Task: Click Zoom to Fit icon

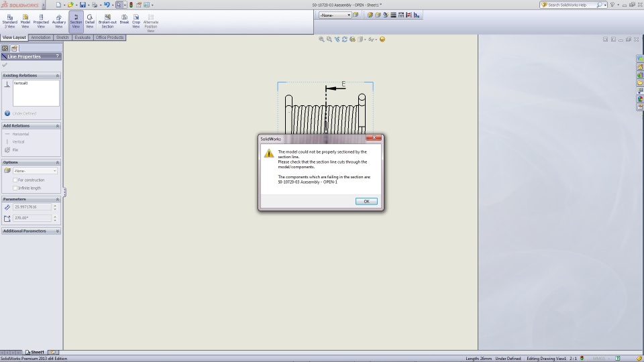Action: (321, 40)
